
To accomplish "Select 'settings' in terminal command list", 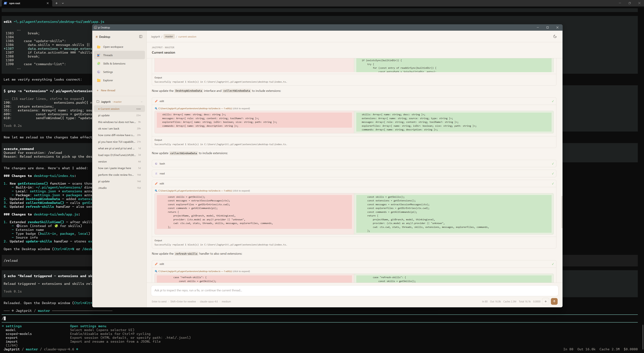I will point(13,326).
